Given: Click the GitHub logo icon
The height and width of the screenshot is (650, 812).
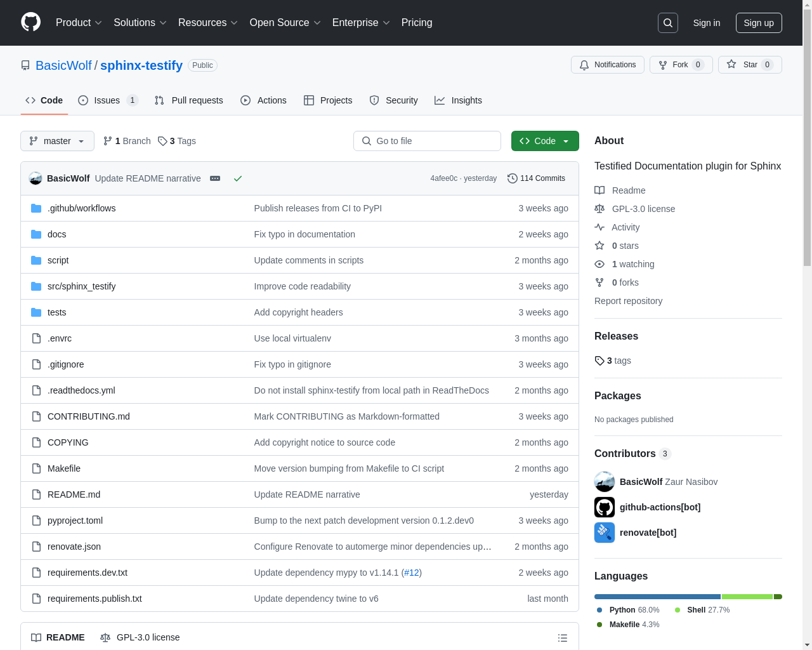Looking at the screenshot, I should coord(30,22).
